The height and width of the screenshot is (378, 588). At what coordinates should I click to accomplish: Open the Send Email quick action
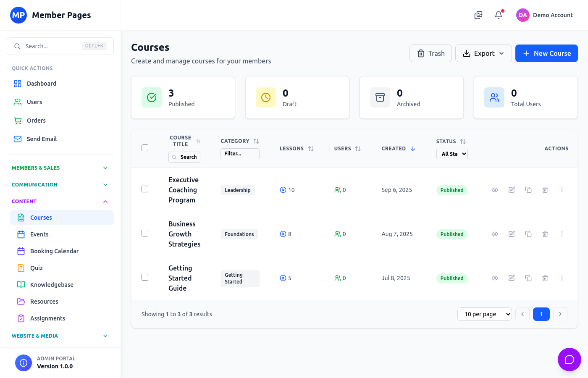41,139
